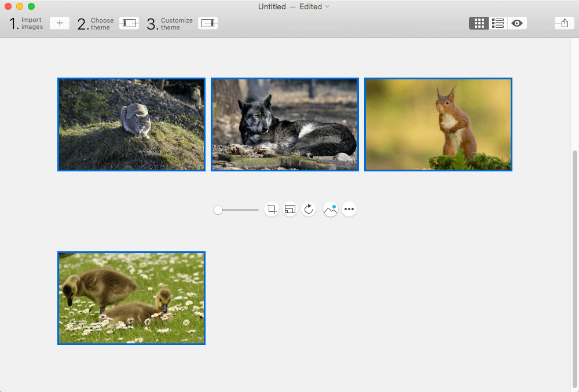Select the goslings in daisies thumbnail
The width and height of the screenshot is (579, 392).
pyautogui.click(x=131, y=298)
